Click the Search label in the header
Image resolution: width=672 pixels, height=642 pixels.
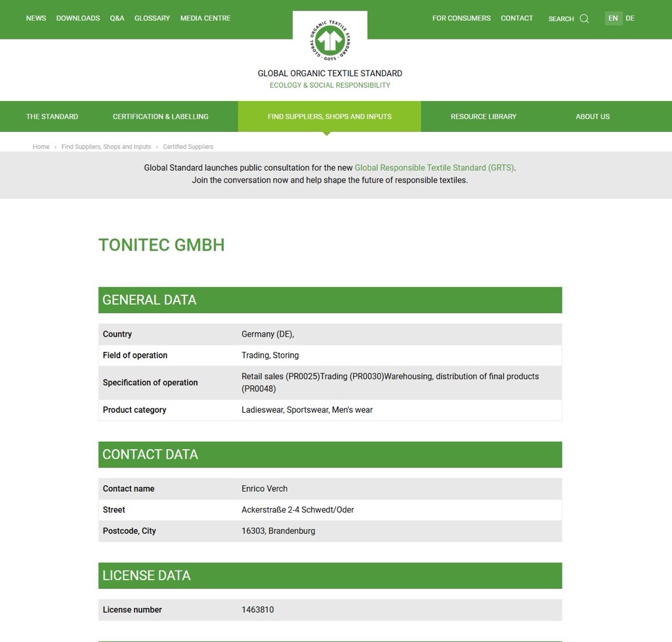click(x=561, y=18)
